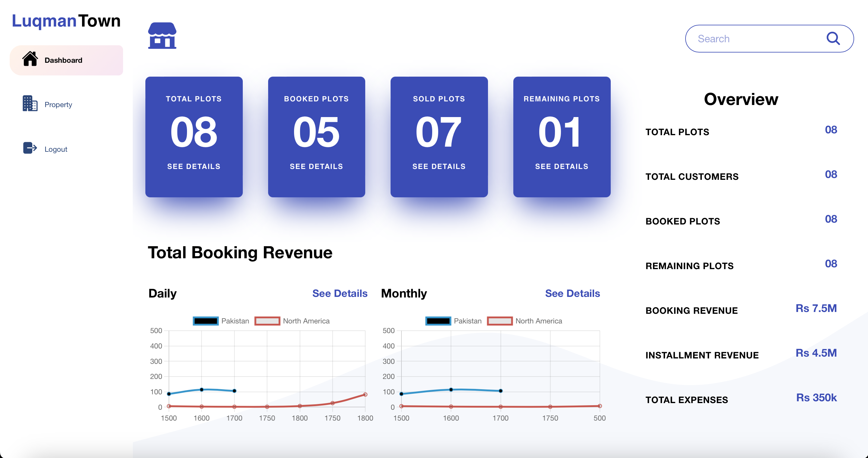Click the Logout arrow icon

tap(30, 148)
